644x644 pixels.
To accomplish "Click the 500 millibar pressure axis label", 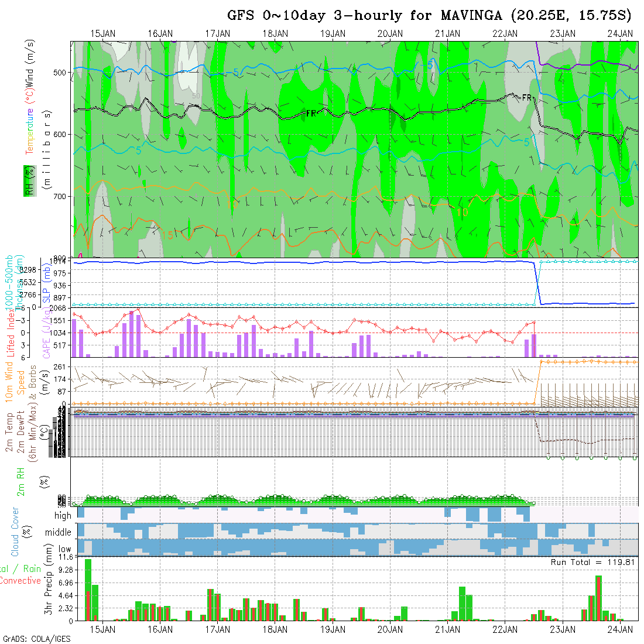I will tap(62, 73).
